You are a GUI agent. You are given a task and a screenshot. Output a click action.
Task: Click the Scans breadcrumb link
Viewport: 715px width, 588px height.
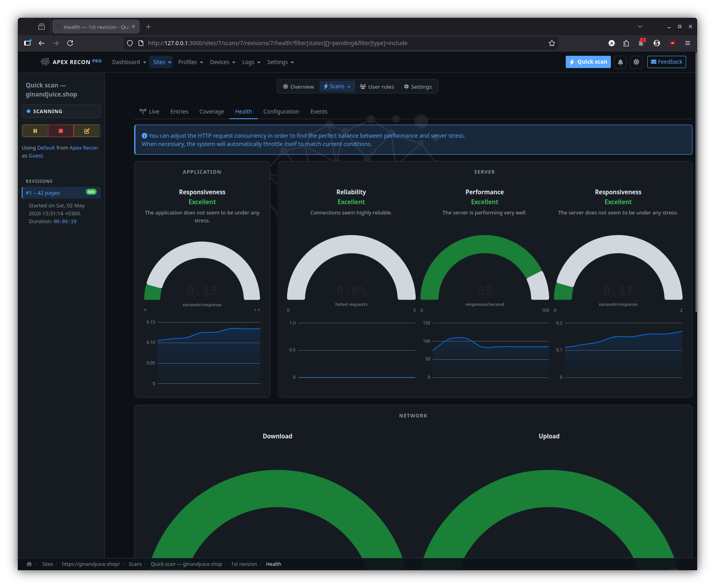135,564
